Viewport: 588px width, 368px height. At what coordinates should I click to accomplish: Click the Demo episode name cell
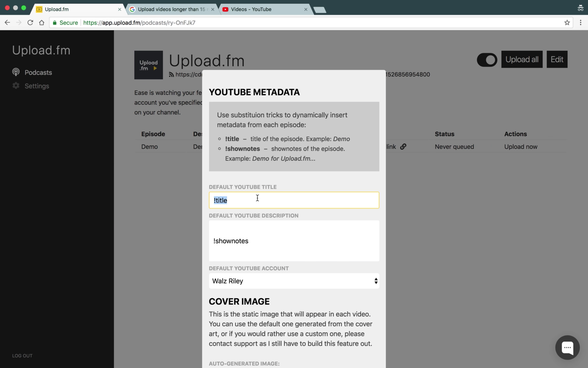[x=149, y=147]
